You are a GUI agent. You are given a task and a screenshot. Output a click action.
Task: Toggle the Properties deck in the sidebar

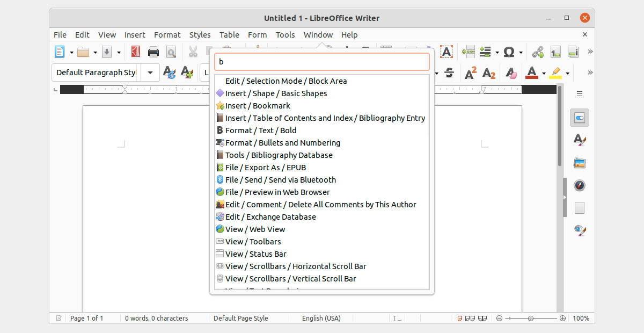coord(580,117)
